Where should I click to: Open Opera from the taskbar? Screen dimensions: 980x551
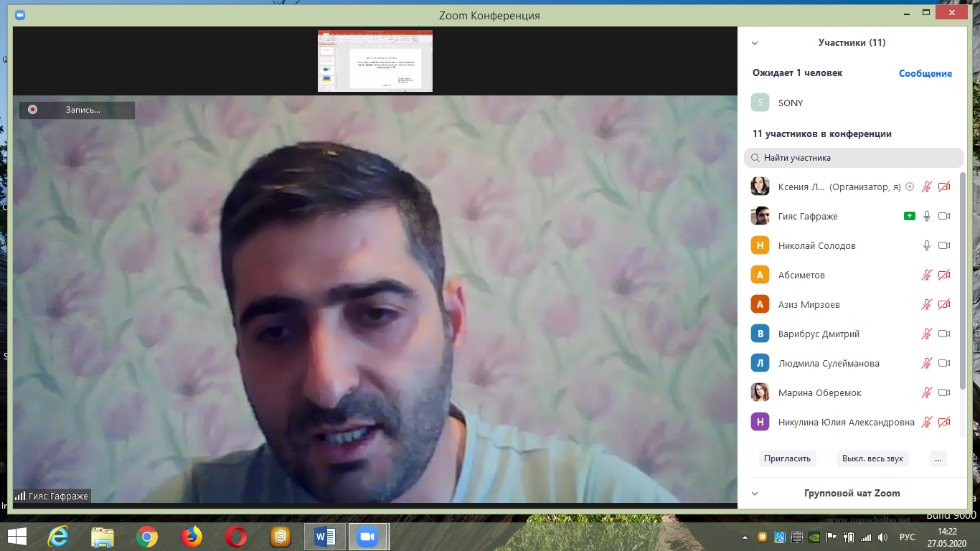click(x=236, y=536)
